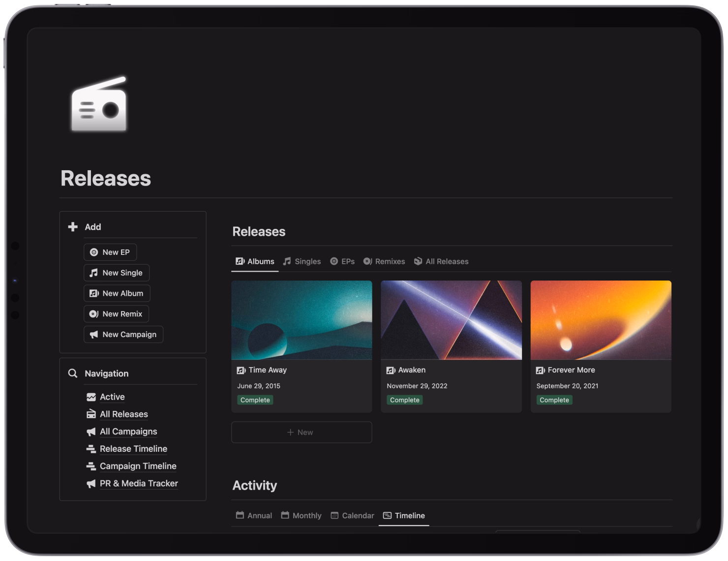The height and width of the screenshot is (561, 728).
Task: Open the PR & Media Tracker link
Action: coord(139,483)
